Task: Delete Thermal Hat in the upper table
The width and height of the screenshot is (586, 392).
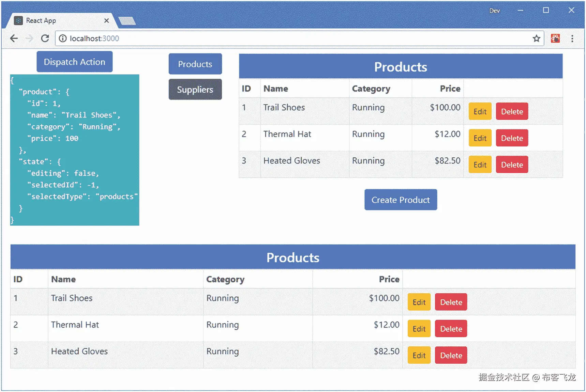Action: point(512,138)
